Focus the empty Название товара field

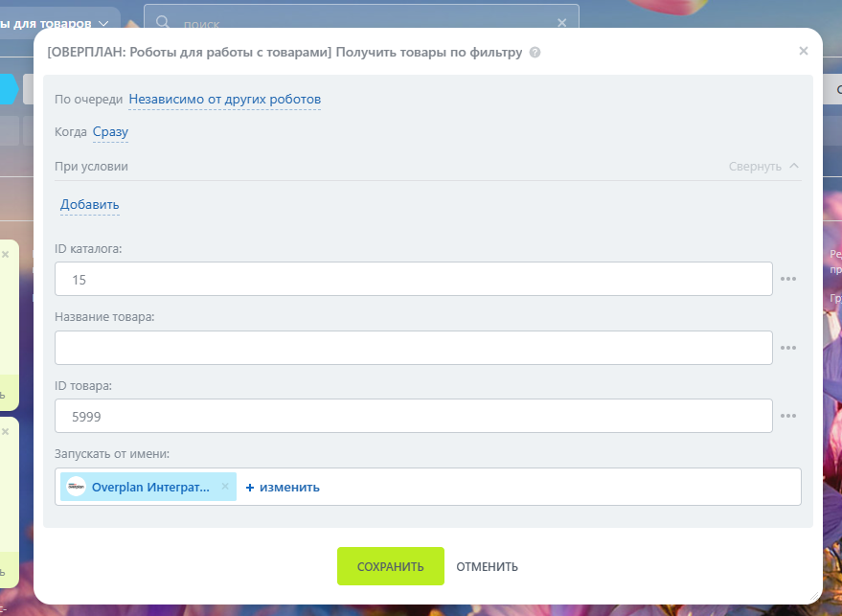pos(413,348)
